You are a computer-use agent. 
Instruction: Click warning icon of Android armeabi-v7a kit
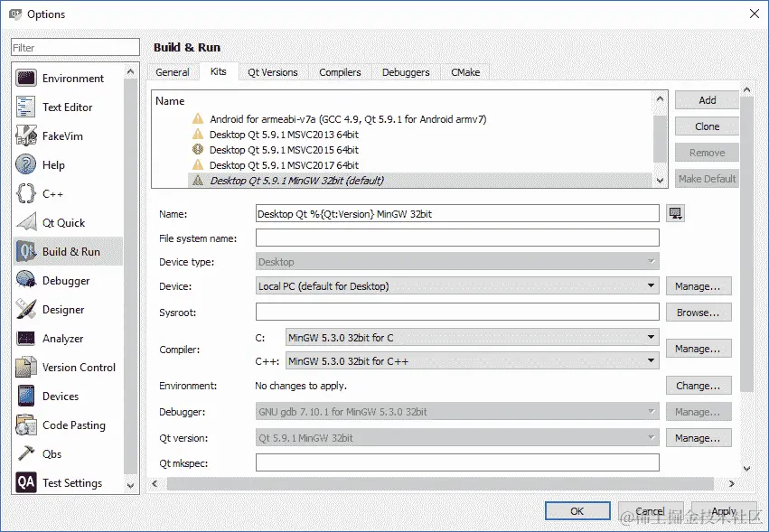click(x=198, y=118)
